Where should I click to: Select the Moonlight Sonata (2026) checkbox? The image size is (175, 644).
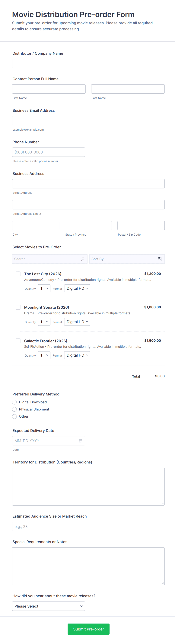pyautogui.click(x=18, y=307)
